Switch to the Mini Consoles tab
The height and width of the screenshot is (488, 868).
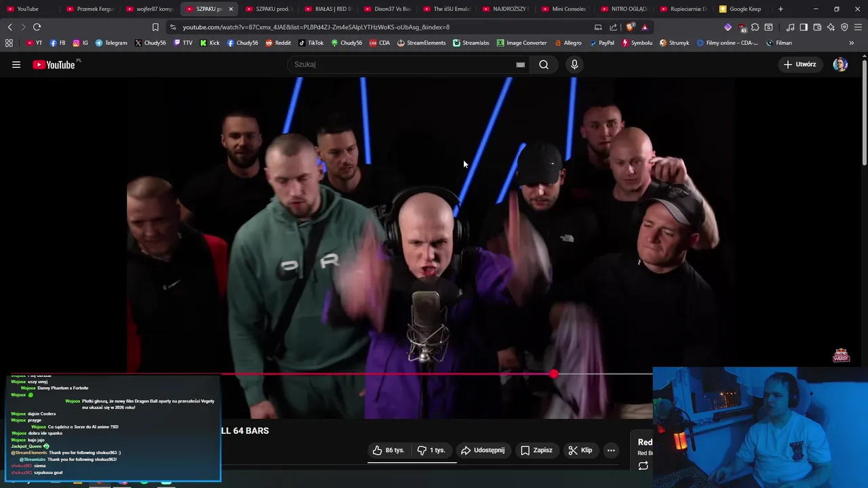(x=565, y=9)
